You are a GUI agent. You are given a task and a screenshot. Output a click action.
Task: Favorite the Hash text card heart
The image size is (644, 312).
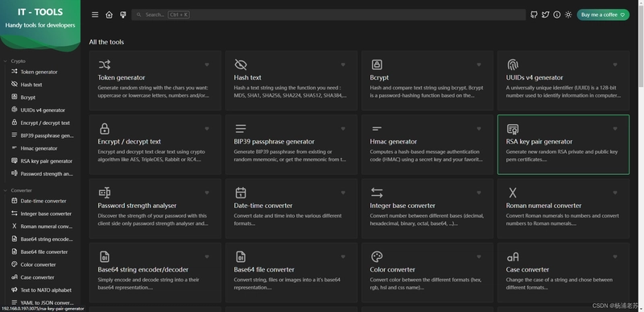343,64
